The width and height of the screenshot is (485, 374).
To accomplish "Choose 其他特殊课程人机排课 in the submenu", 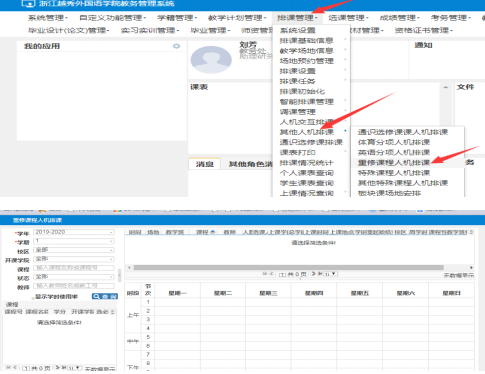I will (x=403, y=183).
